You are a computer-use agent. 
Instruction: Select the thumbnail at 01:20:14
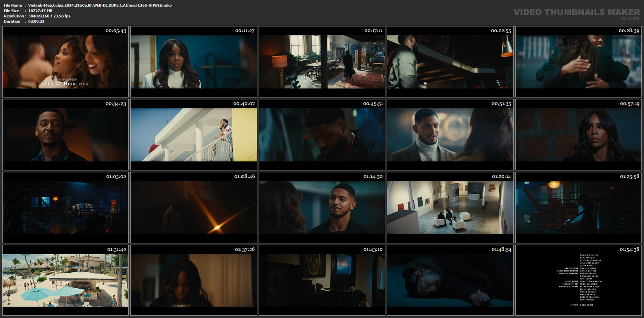pos(450,207)
